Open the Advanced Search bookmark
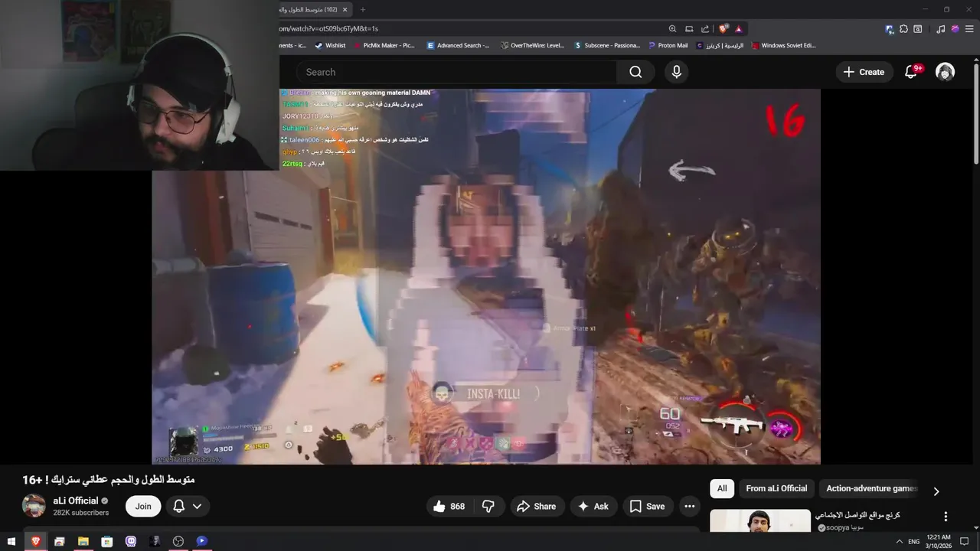This screenshot has width=980, height=551. coord(458,45)
